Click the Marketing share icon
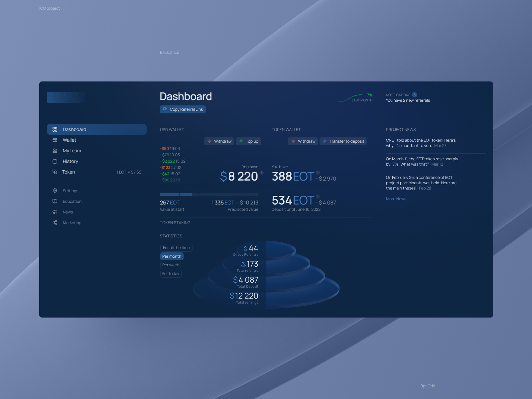The image size is (532, 399). (55, 222)
